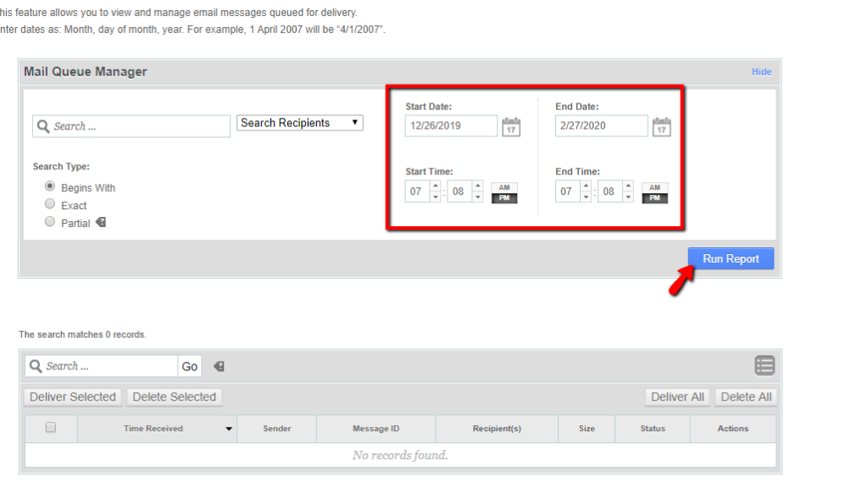Select the Exact search type
Image resolution: width=868 pixels, height=488 pixels.
point(50,203)
